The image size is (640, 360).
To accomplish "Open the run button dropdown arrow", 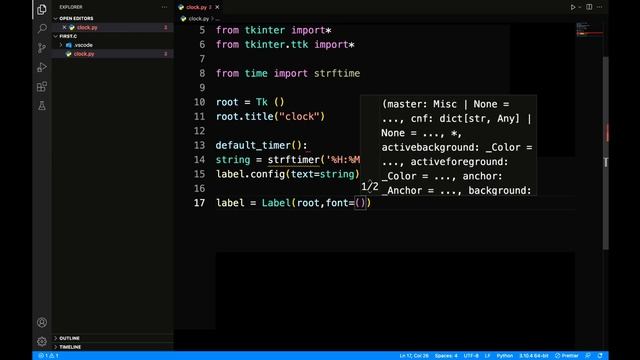I will (x=580, y=7).
